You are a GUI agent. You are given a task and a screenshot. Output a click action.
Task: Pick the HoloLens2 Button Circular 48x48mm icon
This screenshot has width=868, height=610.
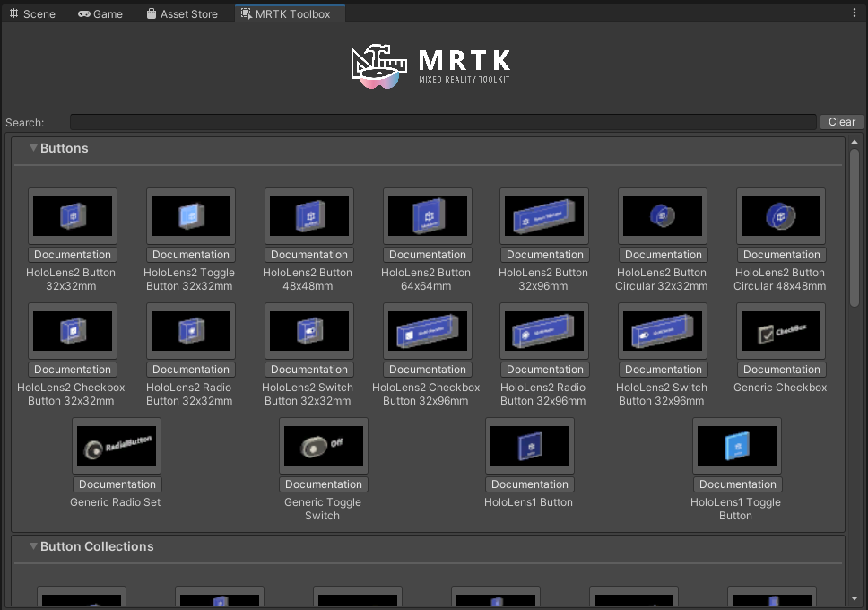[x=781, y=216]
